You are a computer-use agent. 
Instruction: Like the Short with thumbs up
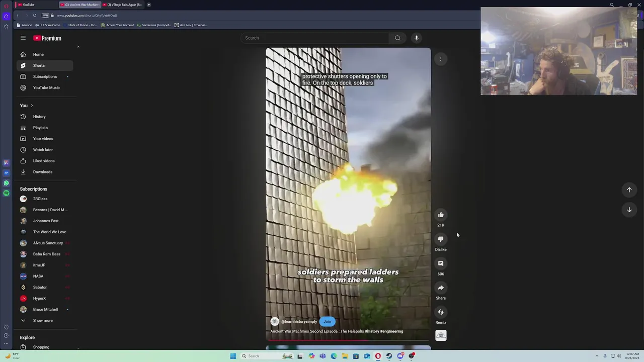click(x=441, y=215)
